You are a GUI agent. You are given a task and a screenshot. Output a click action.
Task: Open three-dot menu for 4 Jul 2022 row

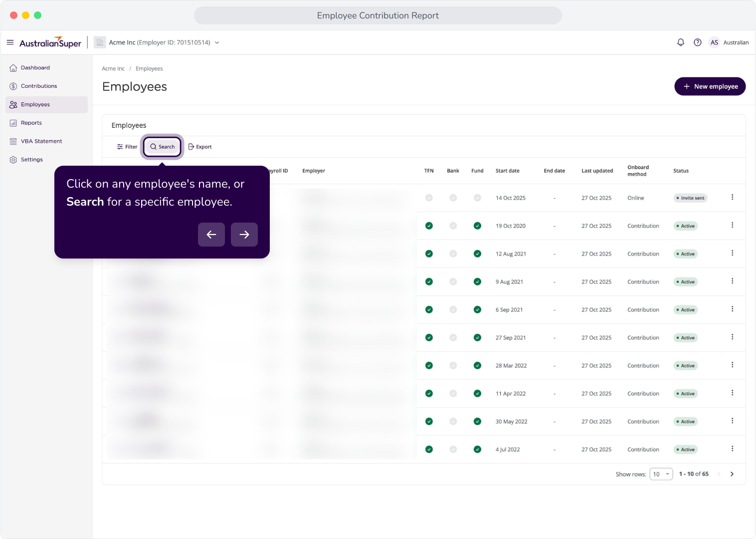pos(732,449)
